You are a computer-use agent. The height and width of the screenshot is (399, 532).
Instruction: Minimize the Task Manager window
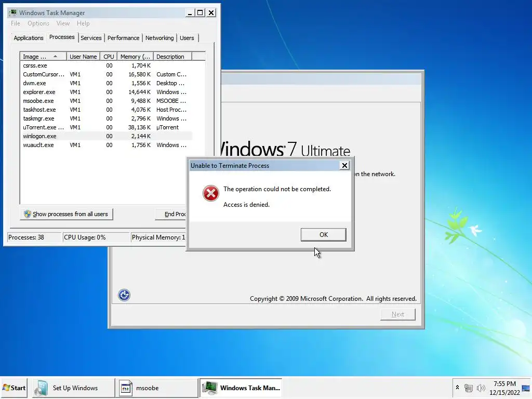point(190,13)
